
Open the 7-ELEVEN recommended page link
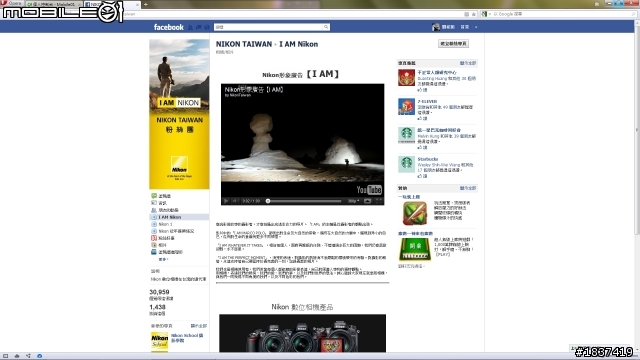point(427,101)
